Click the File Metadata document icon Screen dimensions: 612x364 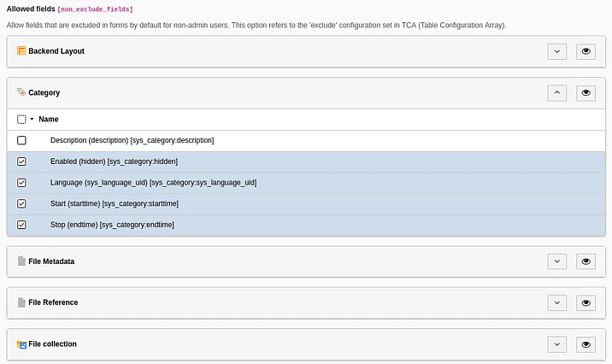[x=21, y=261]
